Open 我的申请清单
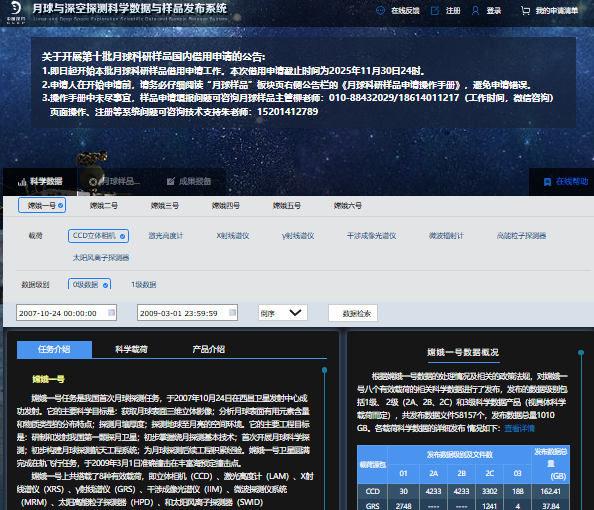The image size is (594, 510). (556, 11)
